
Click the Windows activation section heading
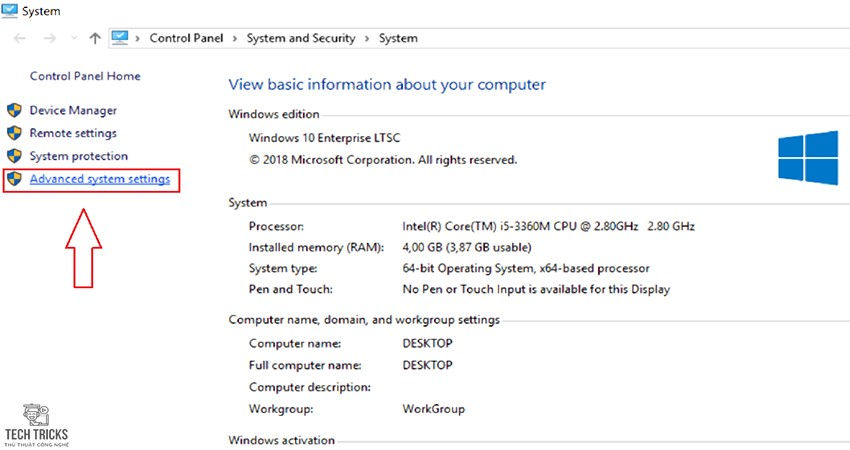(281, 440)
